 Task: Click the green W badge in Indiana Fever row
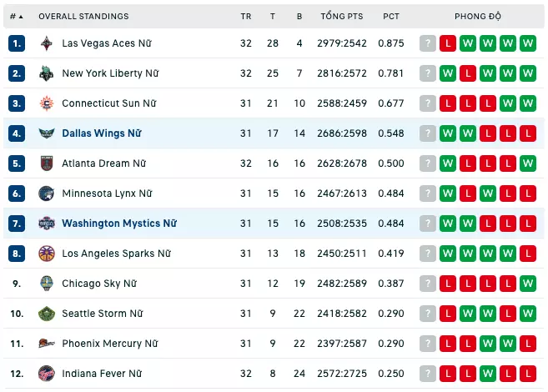tap(488, 374)
